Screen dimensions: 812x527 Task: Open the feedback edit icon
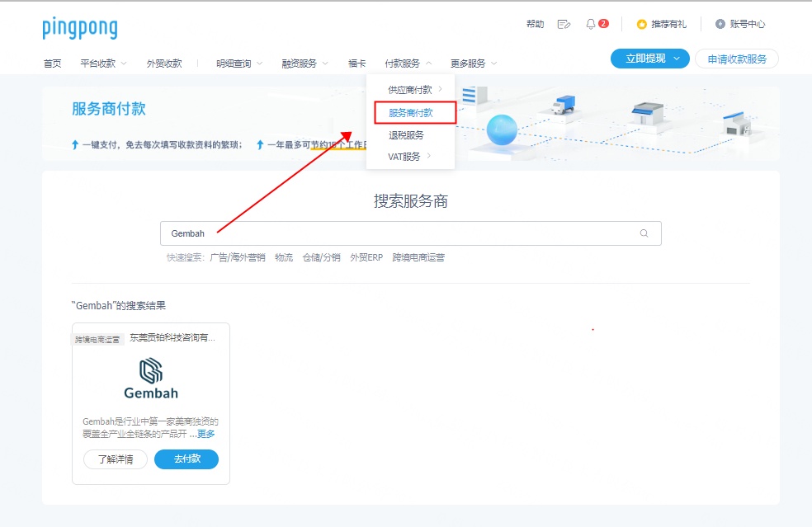[564, 25]
